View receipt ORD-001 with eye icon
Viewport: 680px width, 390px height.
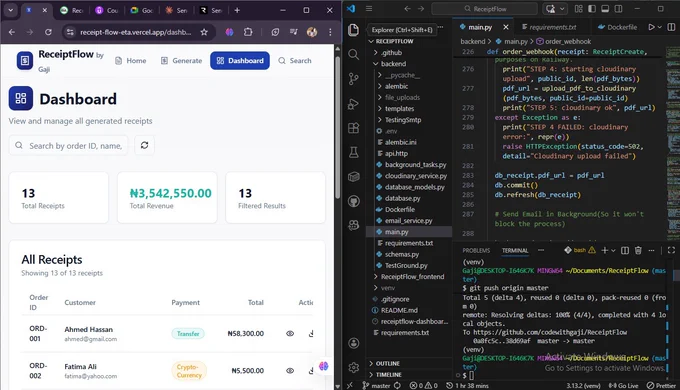pos(290,334)
